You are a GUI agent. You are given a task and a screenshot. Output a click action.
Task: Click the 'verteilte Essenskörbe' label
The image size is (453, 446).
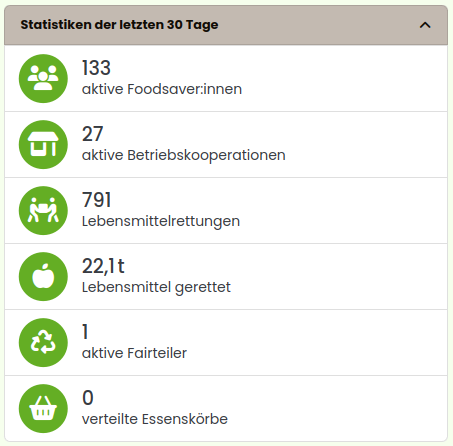155,419
